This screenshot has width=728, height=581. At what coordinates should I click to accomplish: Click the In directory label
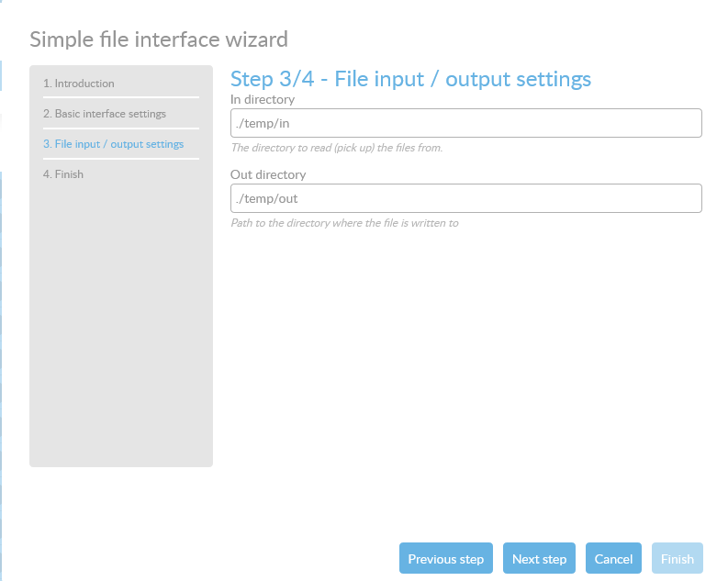point(263,99)
